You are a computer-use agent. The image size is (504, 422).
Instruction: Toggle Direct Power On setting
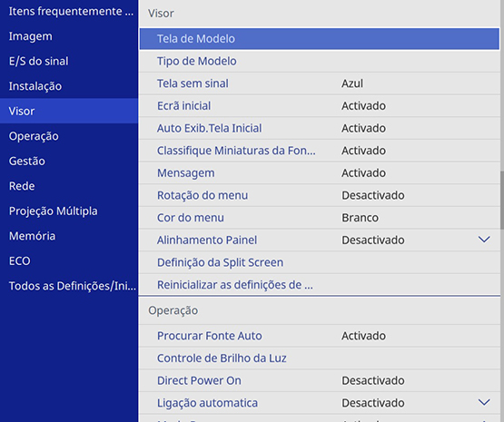pyautogui.click(x=320, y=380)
